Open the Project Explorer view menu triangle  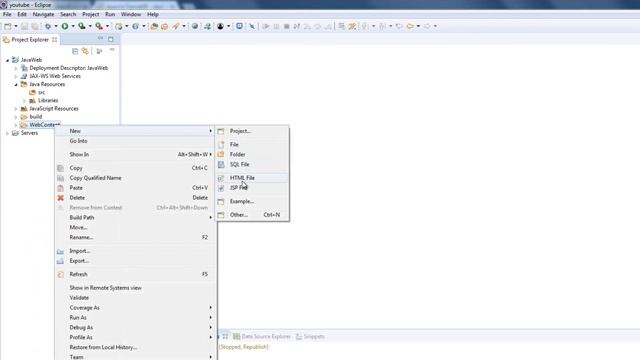tap(112, 51)
